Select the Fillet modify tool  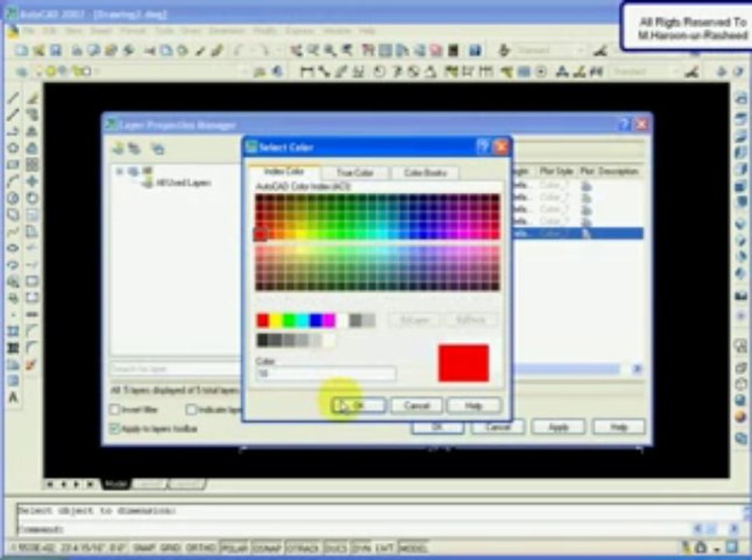[32, 348]
